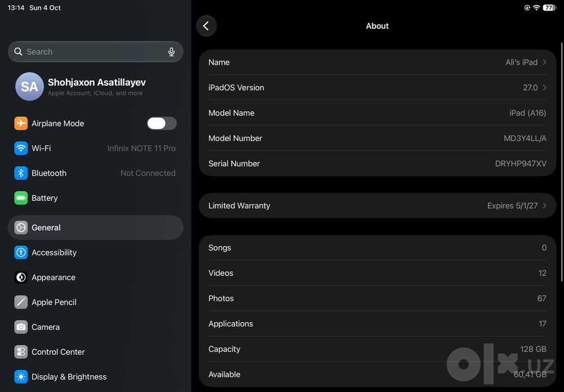
Task: Tap the Appearance icon
Action: [x=21, y=278]
